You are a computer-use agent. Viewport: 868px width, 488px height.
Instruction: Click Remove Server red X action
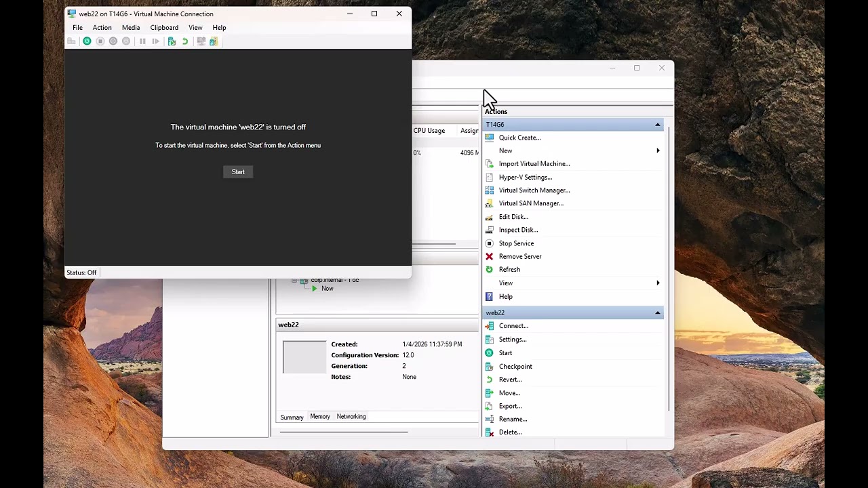tap(520, 257)
